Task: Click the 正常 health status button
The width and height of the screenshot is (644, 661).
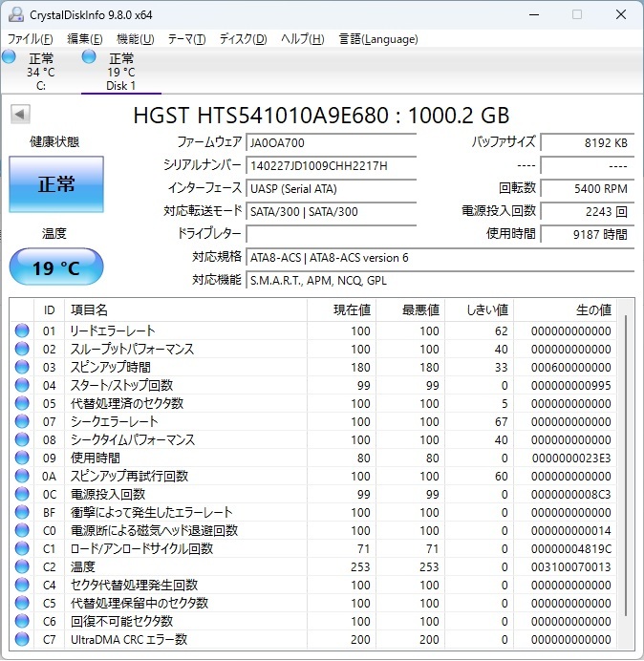Action: pyautogui.click(x=56, y=184)
